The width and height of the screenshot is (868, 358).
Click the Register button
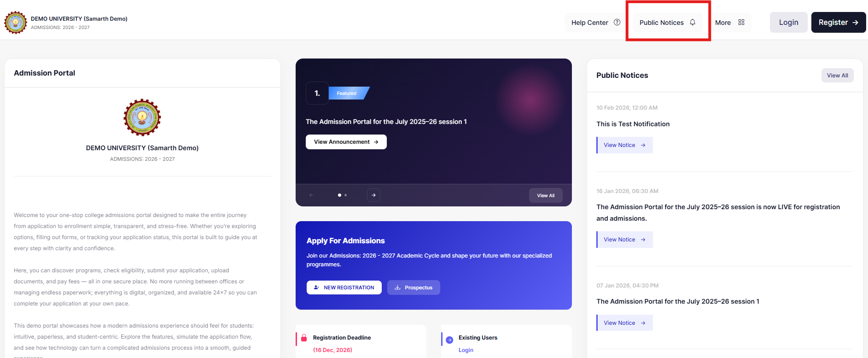[x=838, y=22]
